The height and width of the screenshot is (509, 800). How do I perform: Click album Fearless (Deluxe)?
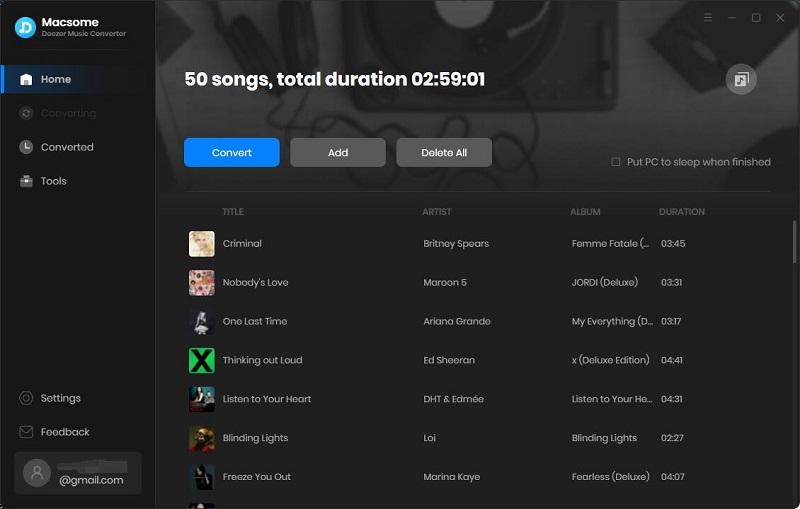click(611, 477)
